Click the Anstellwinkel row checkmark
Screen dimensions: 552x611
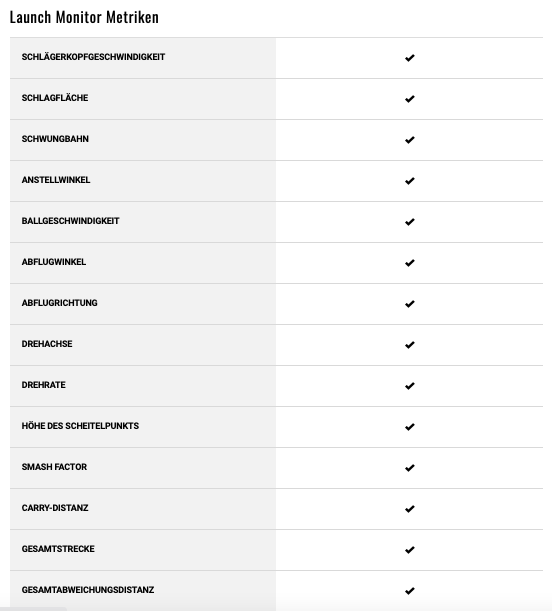click(x=409, y=181)
